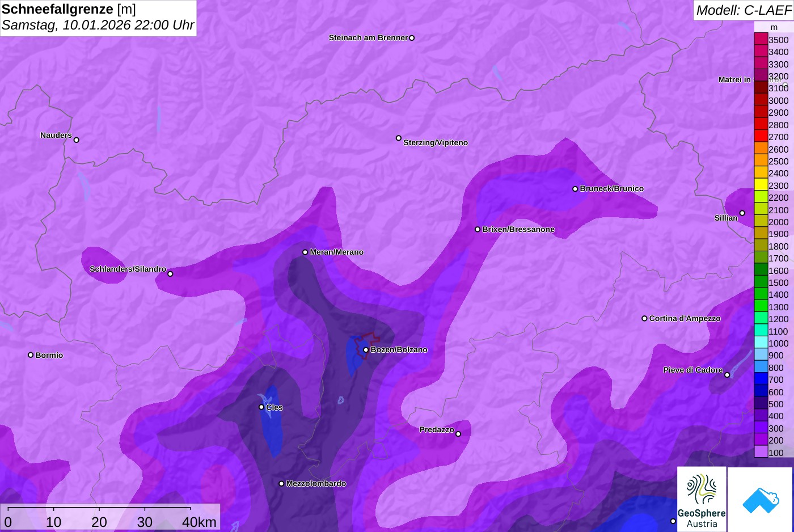The width and height of the screenshot is (794, 532).
Task: Select the 3500 m legend color swatch
Action: (761, 39)
